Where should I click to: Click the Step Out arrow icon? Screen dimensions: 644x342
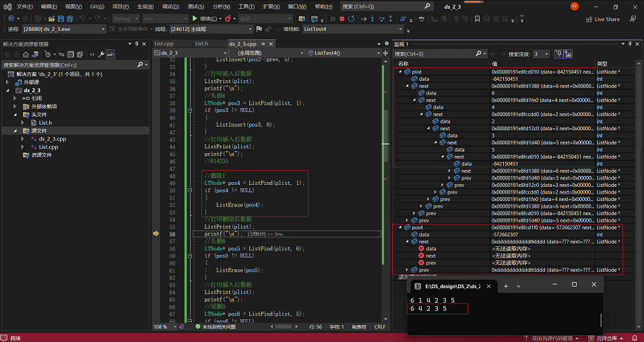click(x=391, y=19)
